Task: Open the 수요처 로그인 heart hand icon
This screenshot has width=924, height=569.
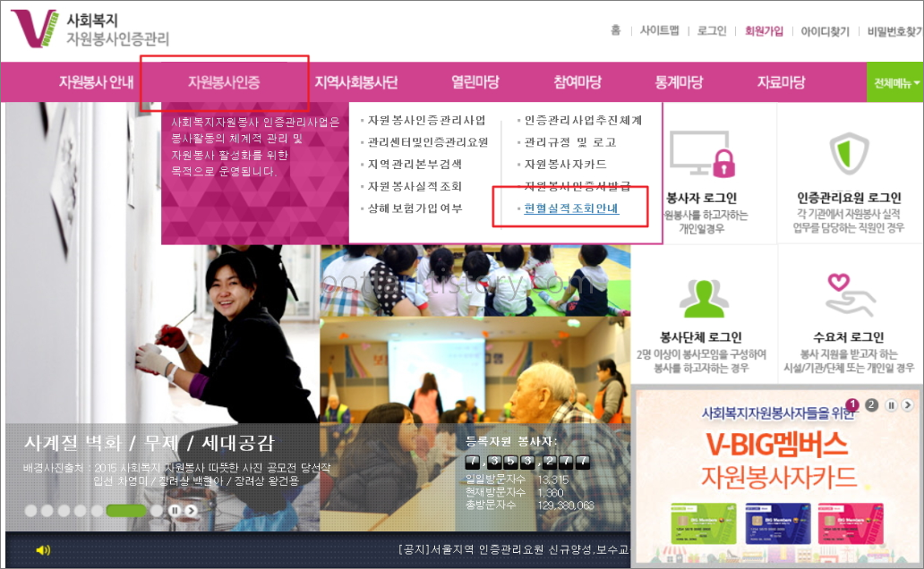Action: pos(849,295)
